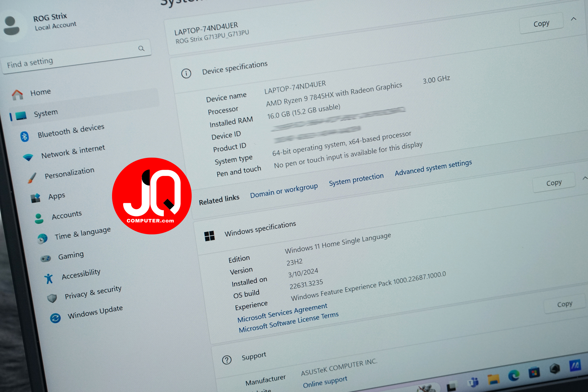Open Domain or workgroup link

(284, 191)
